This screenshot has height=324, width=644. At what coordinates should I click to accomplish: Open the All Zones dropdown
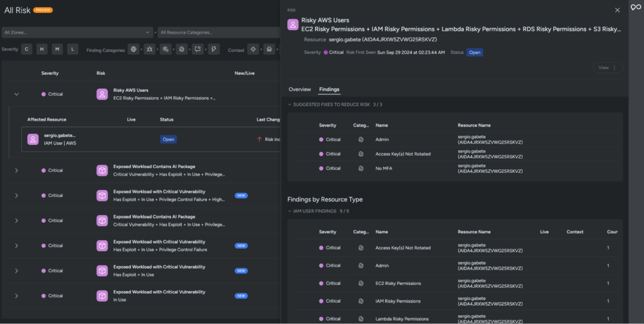click(77, 32)
